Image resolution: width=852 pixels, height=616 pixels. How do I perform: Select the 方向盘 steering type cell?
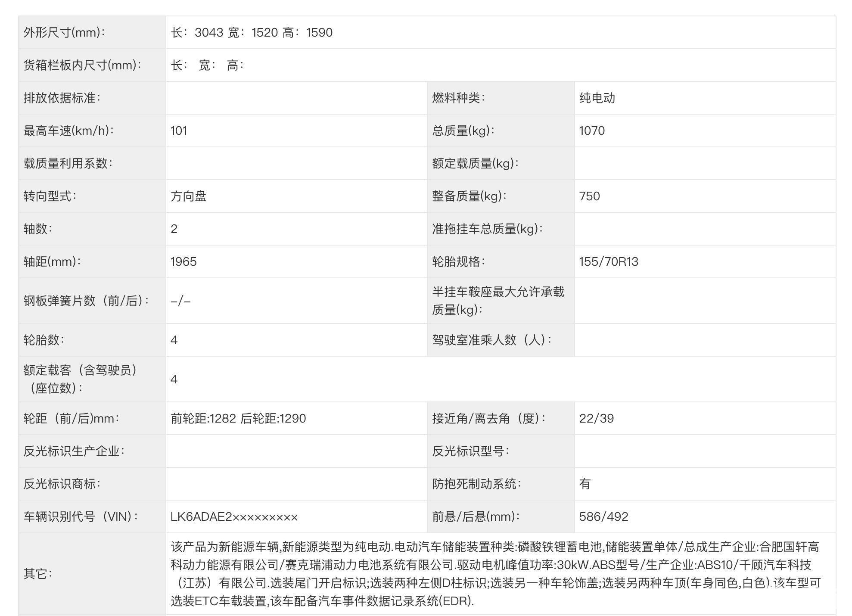(189, 196)
